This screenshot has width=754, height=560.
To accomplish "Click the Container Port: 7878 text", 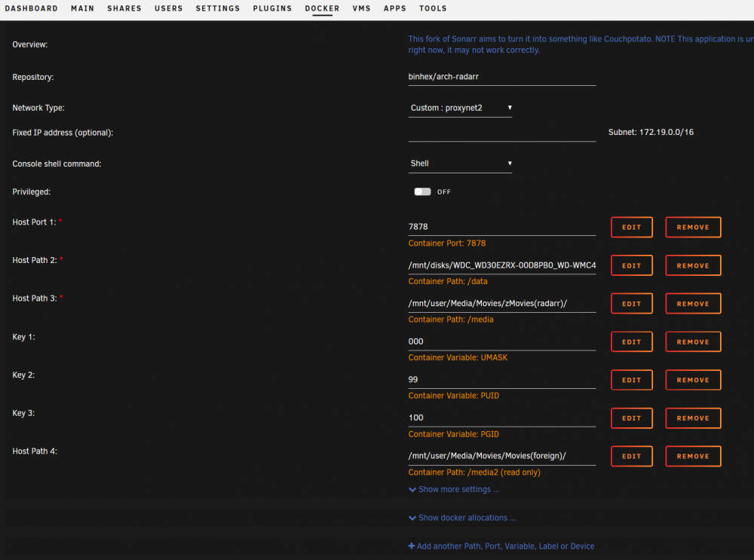I will pyautogui.click(x=446, y=243).
